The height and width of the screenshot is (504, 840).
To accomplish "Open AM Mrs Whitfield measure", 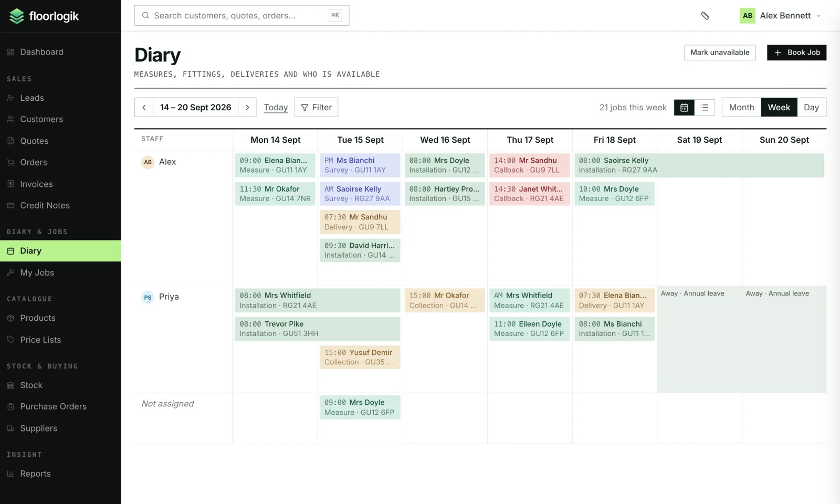I will (530, 301).
